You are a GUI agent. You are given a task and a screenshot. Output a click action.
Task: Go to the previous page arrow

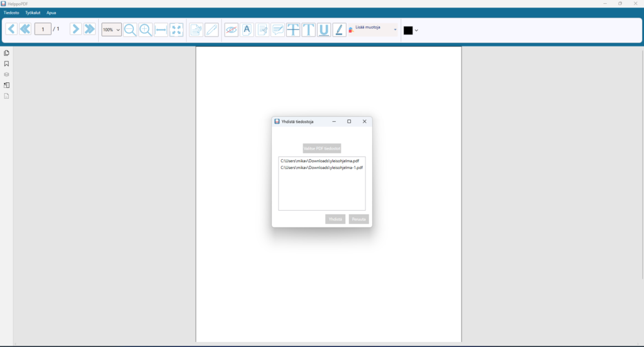[x=11, y=29]
